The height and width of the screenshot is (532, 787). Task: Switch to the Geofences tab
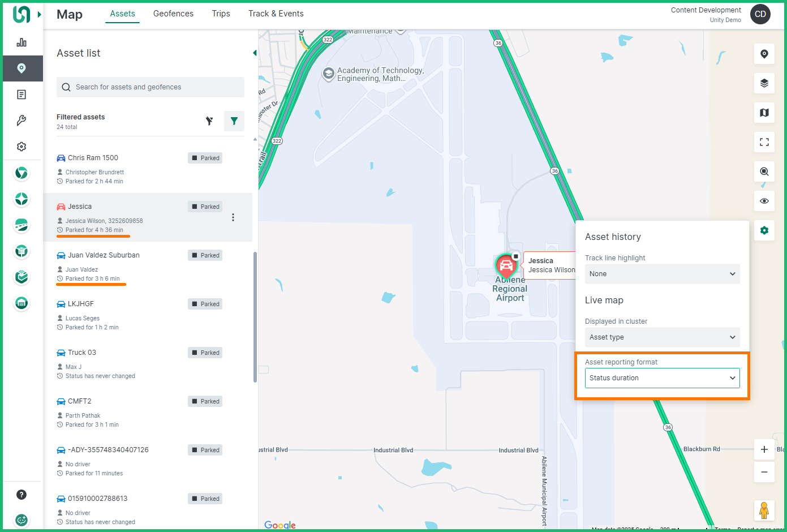[x=173, y=14]
